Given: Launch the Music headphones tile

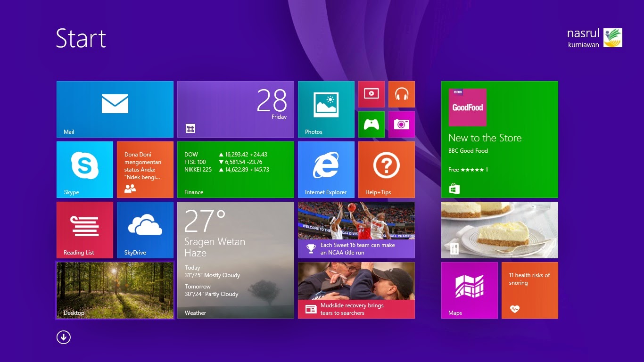Looking at the screenshot, I should [402, 94].
